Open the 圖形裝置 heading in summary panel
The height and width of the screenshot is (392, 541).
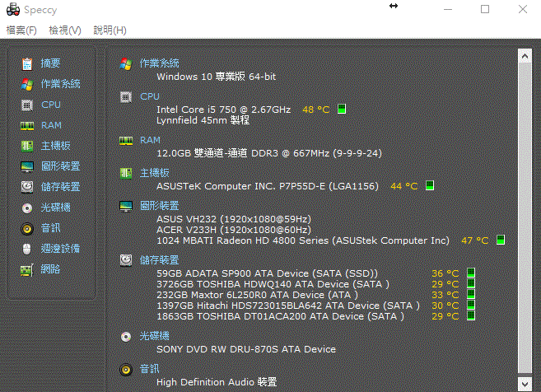point(159,206)
